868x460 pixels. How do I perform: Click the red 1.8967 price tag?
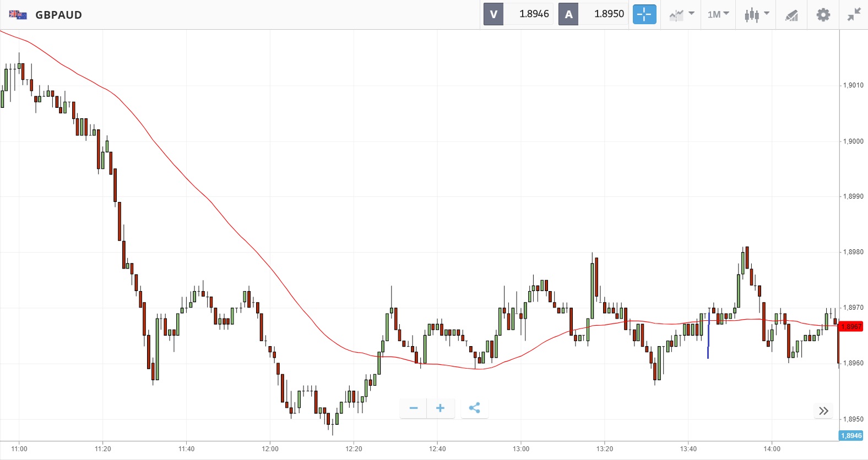(x=852, y=327)
